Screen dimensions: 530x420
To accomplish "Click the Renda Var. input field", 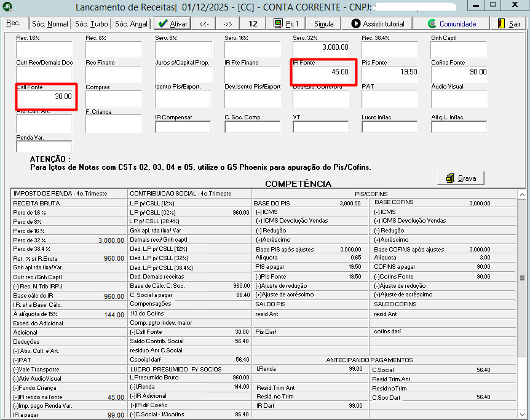I will (x=44, y=146).
